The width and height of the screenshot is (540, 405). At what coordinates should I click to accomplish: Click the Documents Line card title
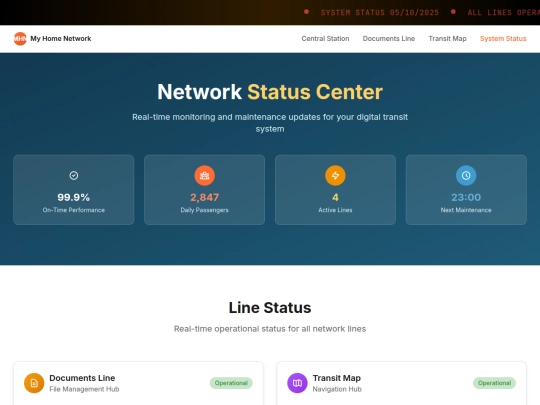pyautogui.click(x=82, y=378)
